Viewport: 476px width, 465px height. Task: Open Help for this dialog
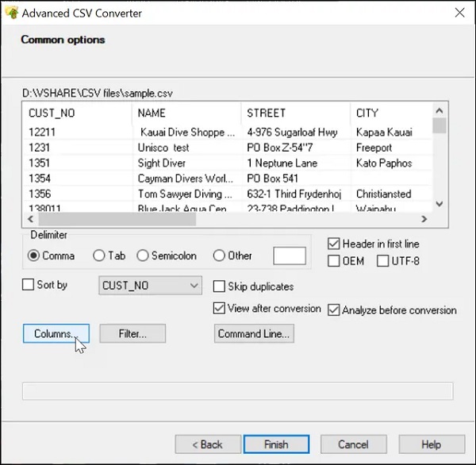432,444
